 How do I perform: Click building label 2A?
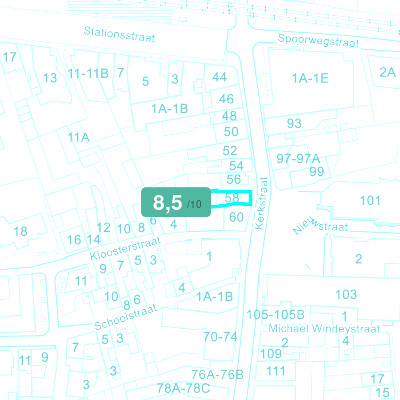coord(388,72)
